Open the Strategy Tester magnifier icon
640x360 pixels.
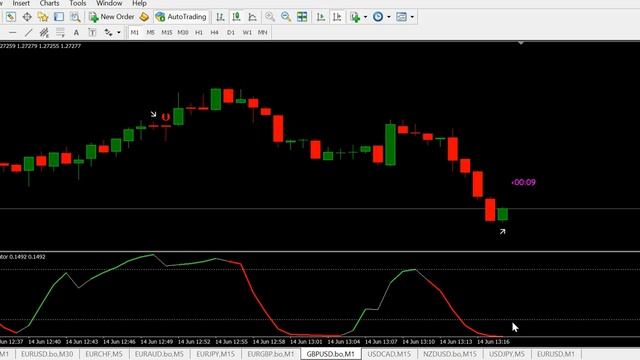point(75,17)
